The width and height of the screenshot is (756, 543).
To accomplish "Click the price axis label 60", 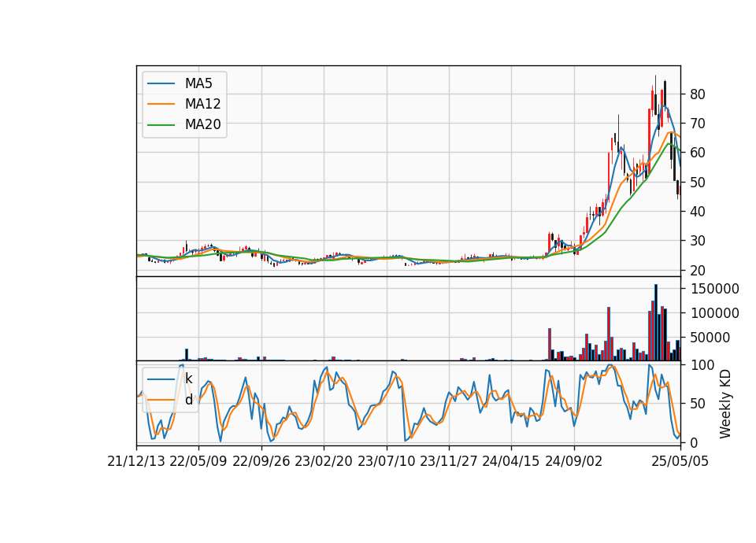I will coord(697,153).
